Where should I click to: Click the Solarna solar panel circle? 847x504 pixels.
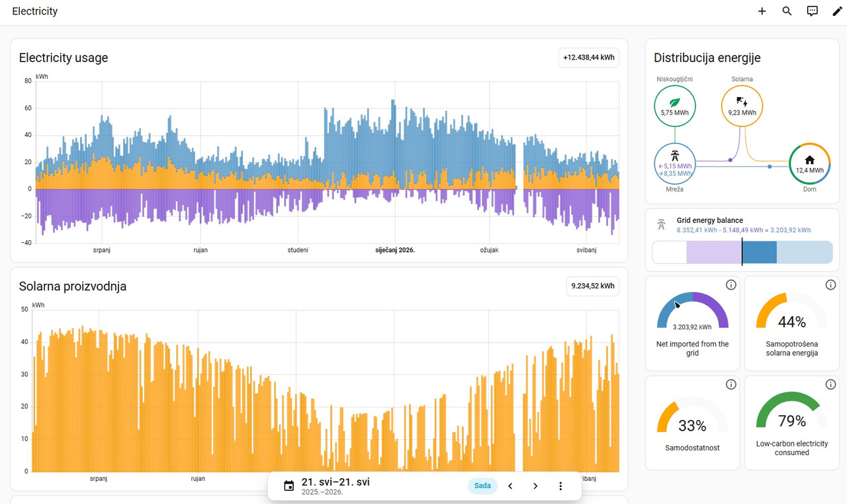[742, 106]
